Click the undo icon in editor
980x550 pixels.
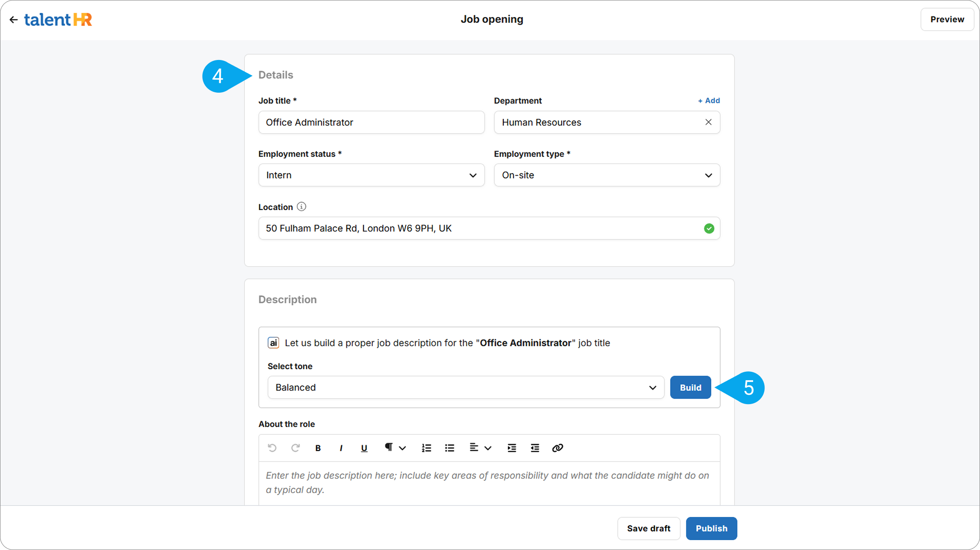272,448
